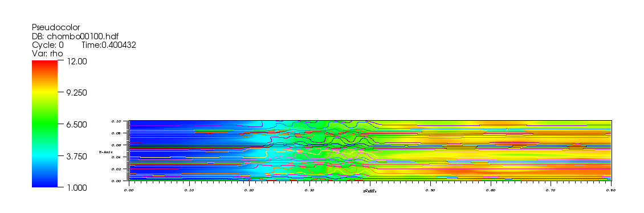Click X-axis tick label 0.60
Screen dimensions: 644x213
490,190
